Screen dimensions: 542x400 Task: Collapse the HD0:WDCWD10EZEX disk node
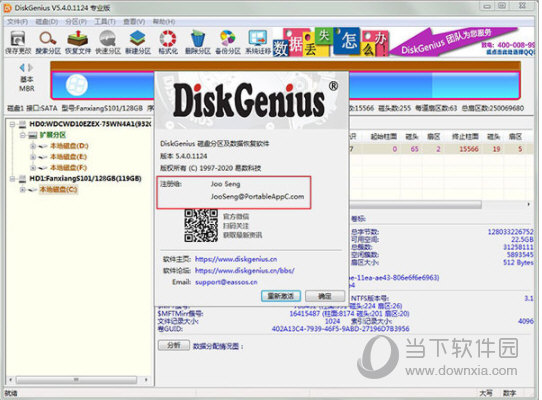[13, 124]
